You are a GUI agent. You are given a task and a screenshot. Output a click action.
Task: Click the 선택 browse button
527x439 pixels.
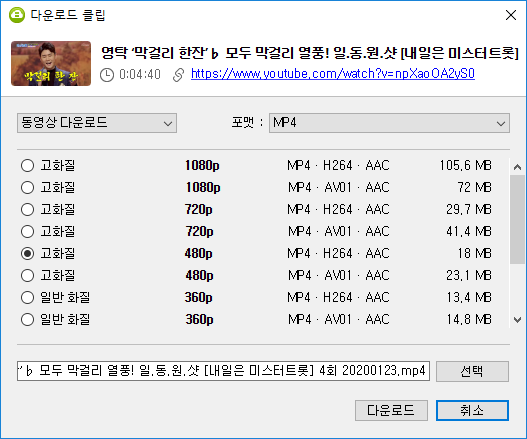(472, 371)
